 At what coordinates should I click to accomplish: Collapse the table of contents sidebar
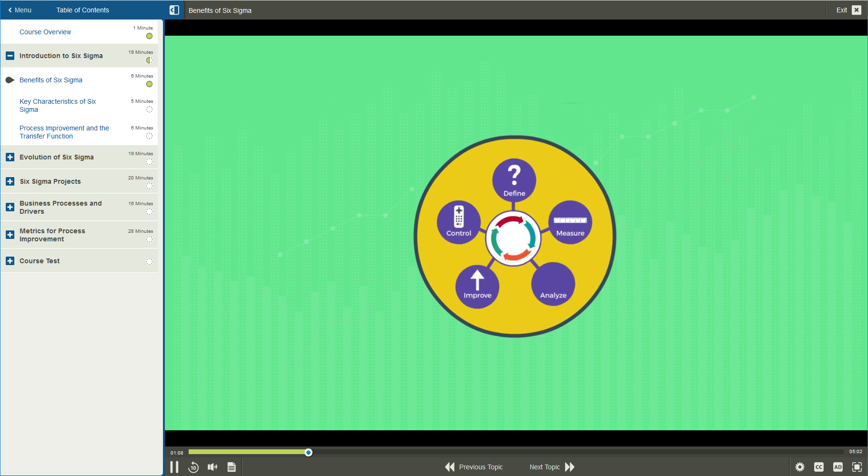point(174,10)
